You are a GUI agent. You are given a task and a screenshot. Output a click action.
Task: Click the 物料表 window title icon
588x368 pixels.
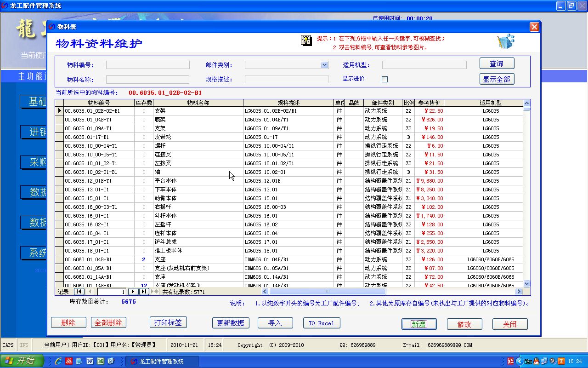[51, 27]
